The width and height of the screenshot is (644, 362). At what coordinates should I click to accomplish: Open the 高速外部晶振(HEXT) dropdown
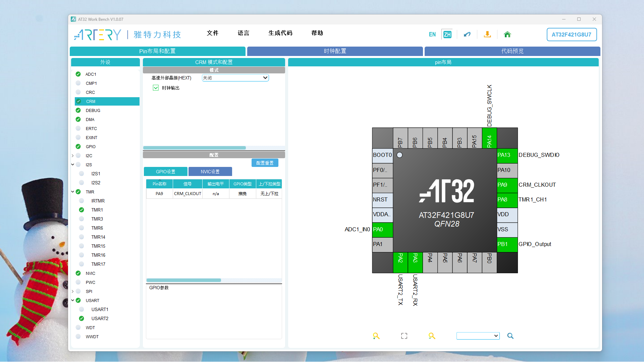point(235,78)
